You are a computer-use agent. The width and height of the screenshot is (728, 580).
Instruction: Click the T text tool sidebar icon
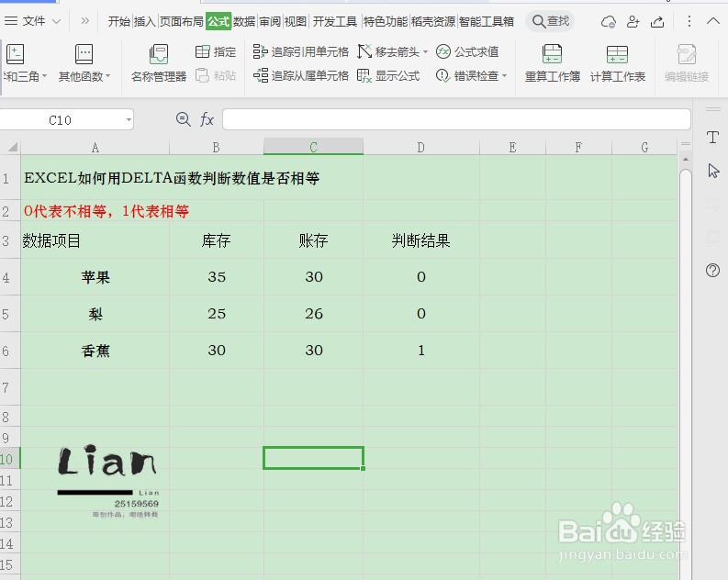tap(712, 138)
